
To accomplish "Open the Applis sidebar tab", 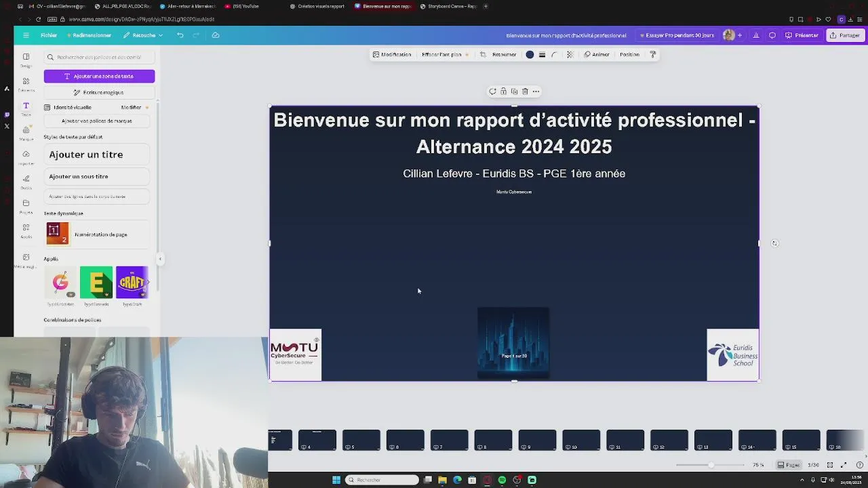I will (26, 230).
